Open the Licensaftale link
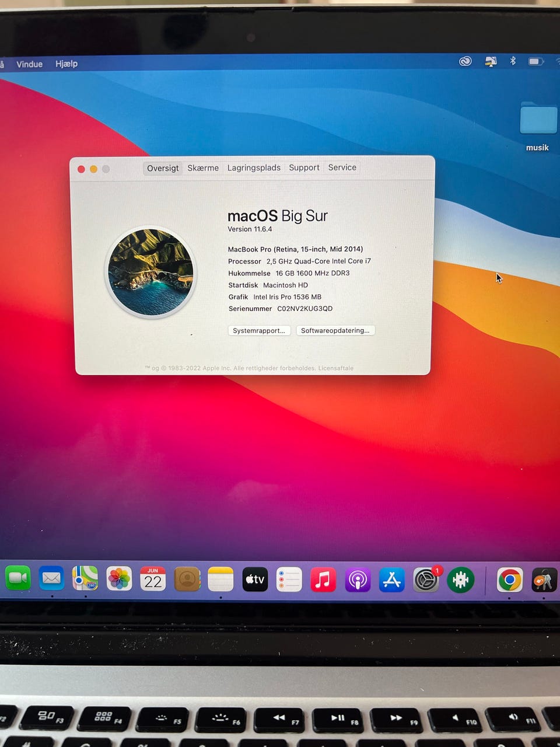The height and width of the screenshot is (747, 560). (x=335, y=368)
